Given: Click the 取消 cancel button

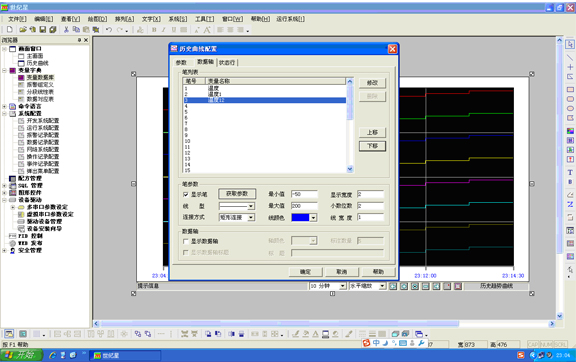Looking at the screenshot, I should (x=342, y=272).
